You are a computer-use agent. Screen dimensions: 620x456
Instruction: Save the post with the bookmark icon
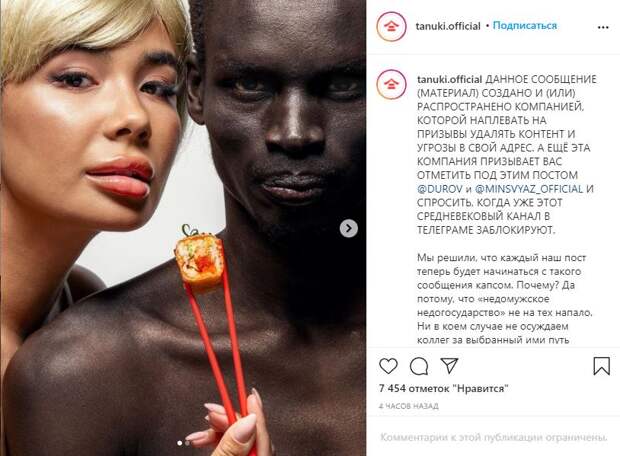[601, 366]
